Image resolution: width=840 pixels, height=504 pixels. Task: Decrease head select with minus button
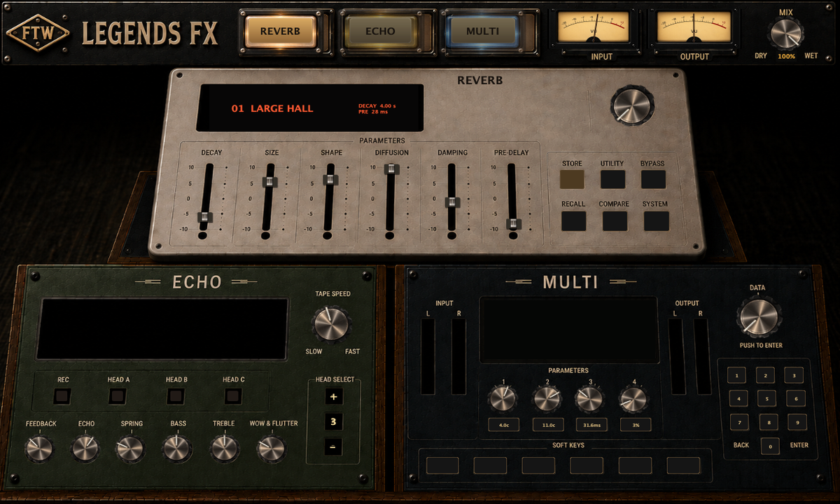333,447
